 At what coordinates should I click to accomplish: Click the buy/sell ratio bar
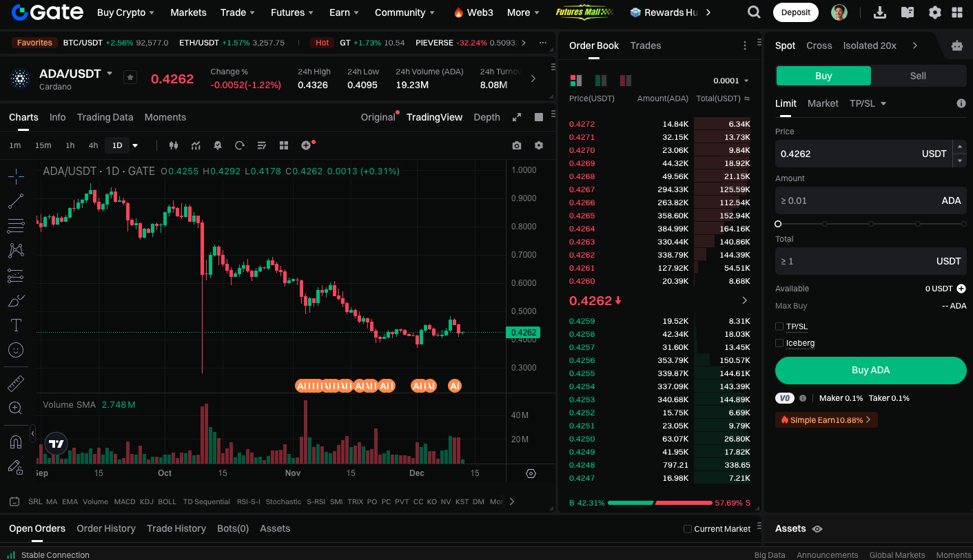point(659,503)
